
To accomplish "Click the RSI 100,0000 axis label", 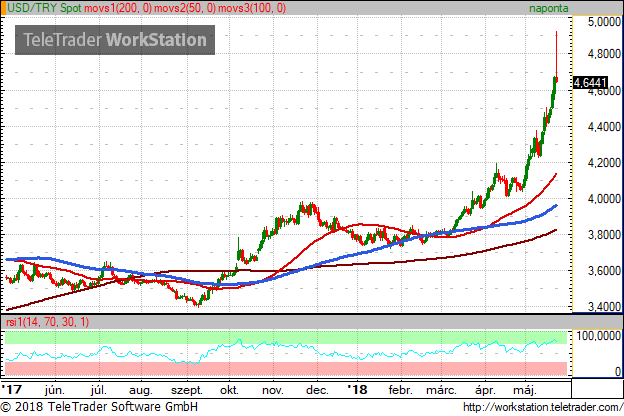I will point(599,336).
